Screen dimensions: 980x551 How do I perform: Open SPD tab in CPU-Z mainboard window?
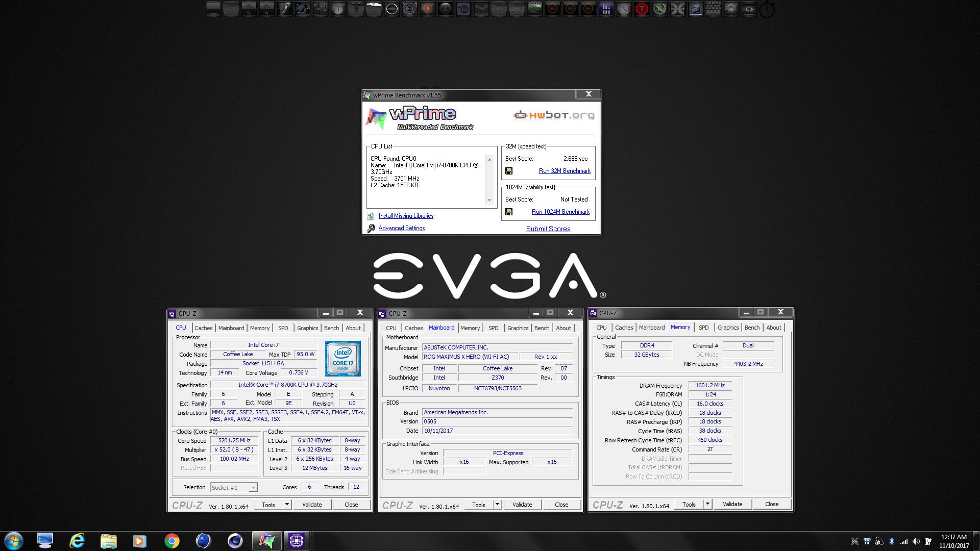click(x=493, y=328)
